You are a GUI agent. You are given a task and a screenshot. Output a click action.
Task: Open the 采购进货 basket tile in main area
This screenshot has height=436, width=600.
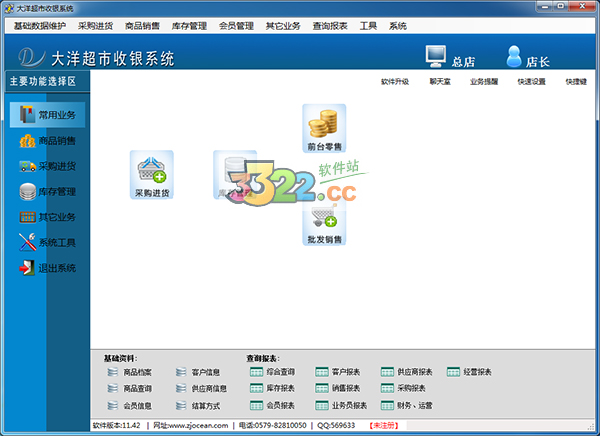click(x=152, y=175)
